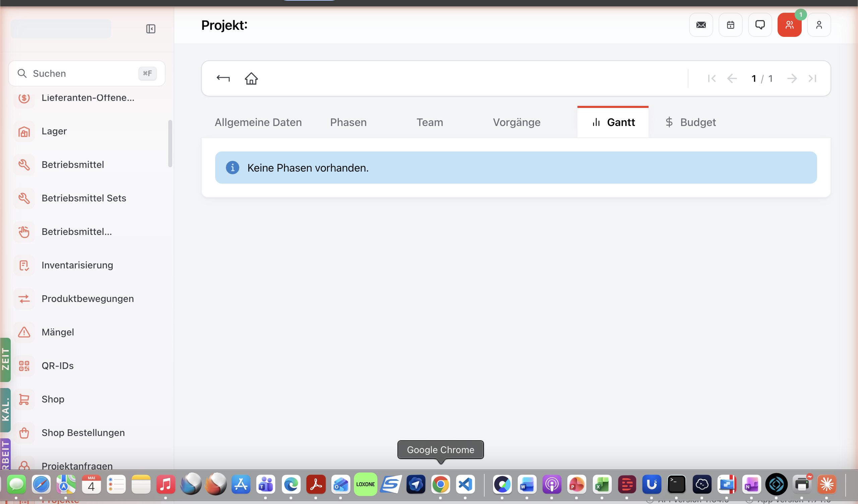The width and height of the screenshot is (858, 504).
Task: Switch to the Team tab
Action: click(430, 122)
